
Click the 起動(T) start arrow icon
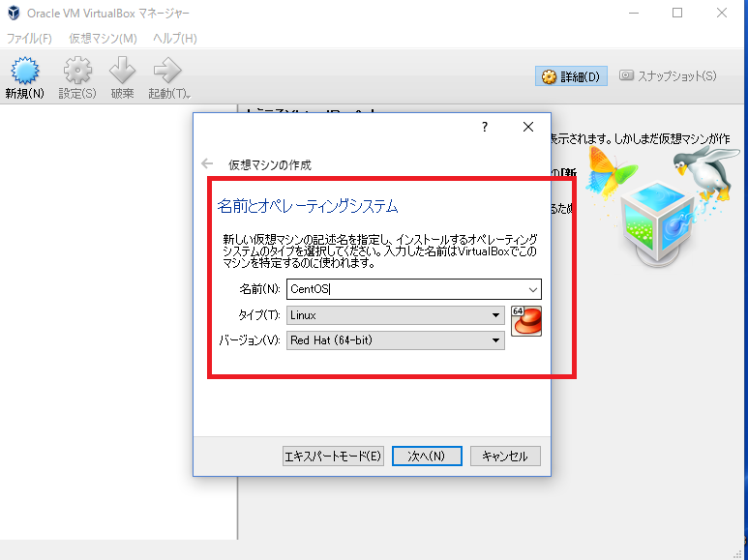click(167, 71)
